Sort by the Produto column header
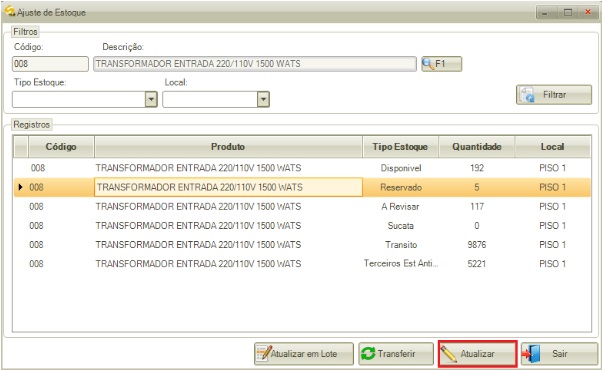The width and height of the screenshot is (602, 370). (x=228, y=147)
